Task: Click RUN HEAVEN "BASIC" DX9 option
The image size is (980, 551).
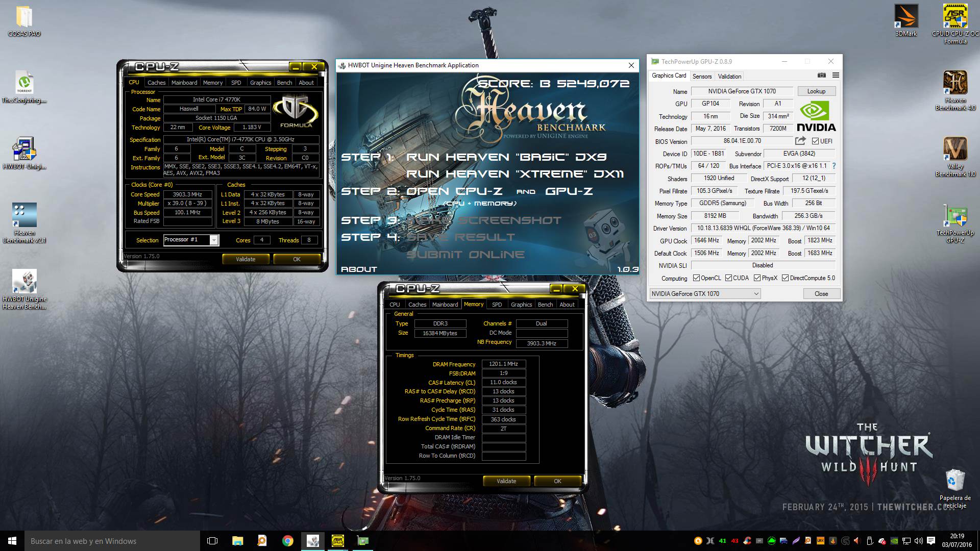Action: pos(506,157)
